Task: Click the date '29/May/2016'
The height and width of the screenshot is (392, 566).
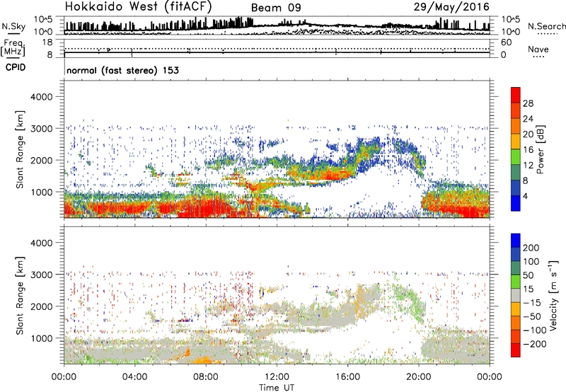Action: point(451,7)
